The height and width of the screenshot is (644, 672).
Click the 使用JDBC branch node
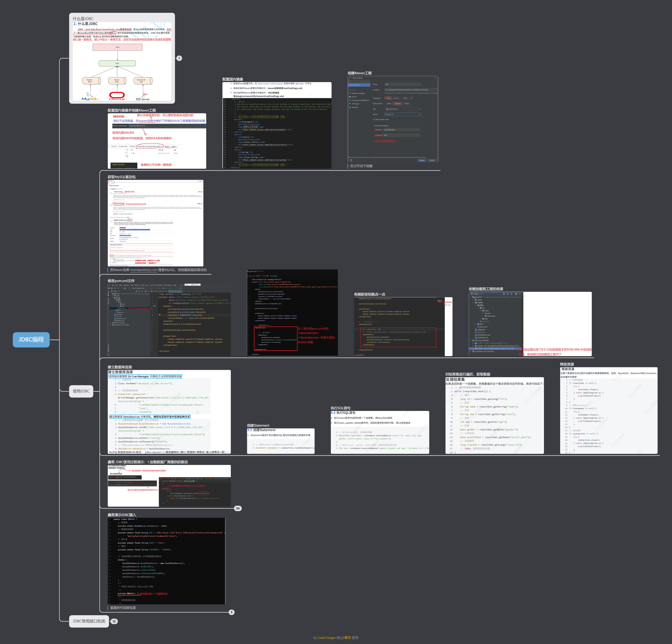tap(81, 391)
